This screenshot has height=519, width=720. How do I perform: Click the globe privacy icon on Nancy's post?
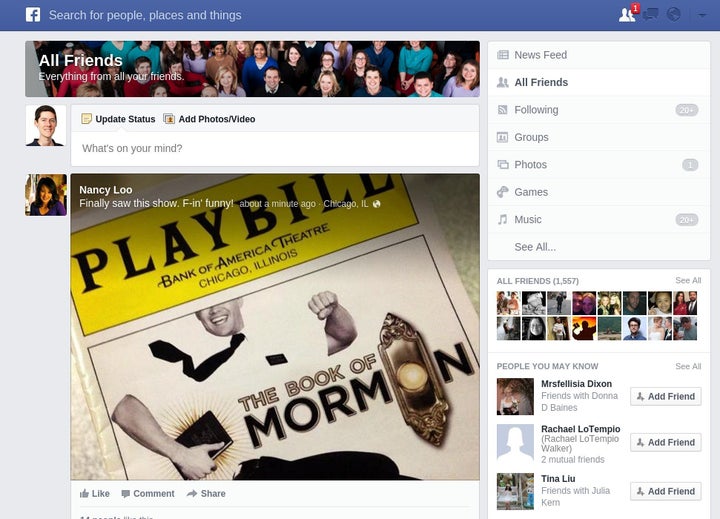click(377, 204)
